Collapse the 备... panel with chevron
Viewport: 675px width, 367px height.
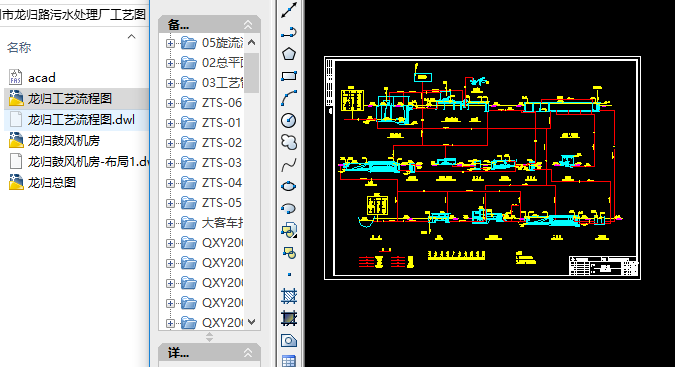point(248,25)
